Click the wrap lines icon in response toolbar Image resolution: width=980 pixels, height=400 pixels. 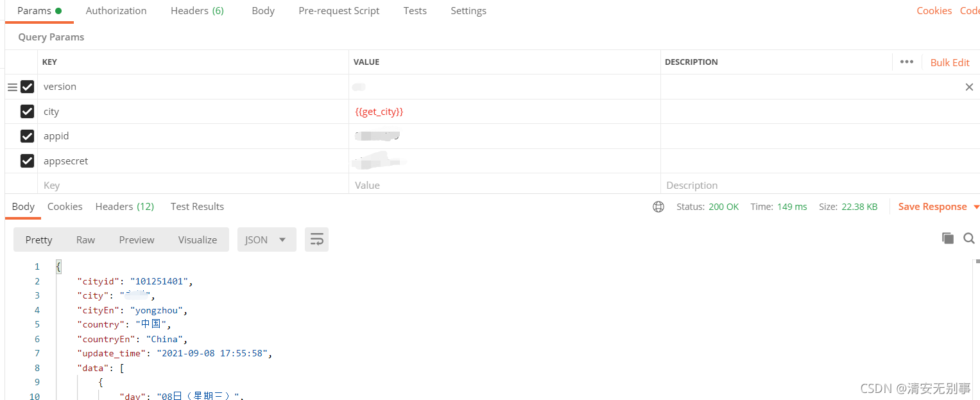pos(316,239)
